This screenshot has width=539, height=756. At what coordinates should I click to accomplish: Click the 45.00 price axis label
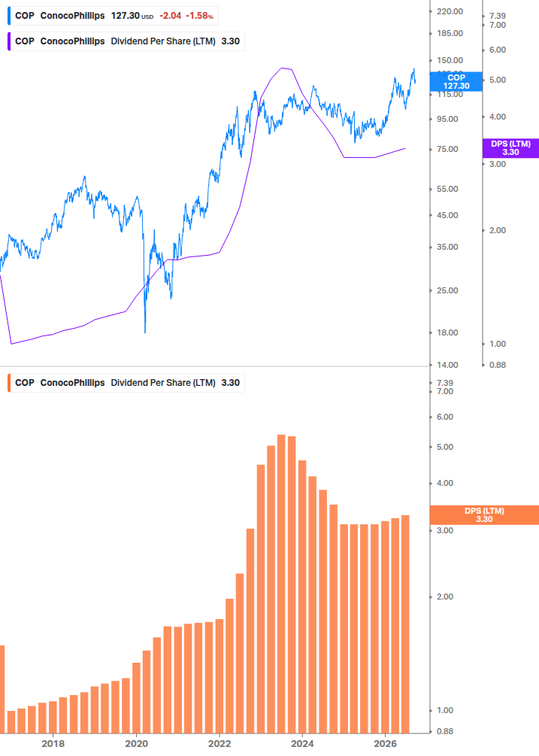point(447,216)
